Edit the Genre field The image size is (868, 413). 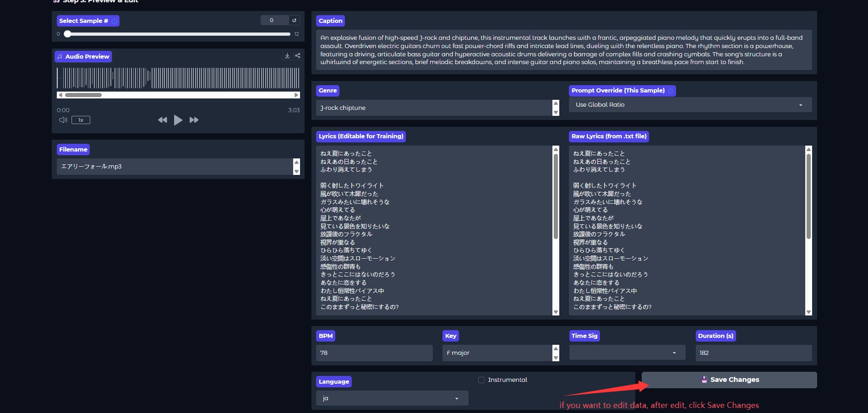click(434, 108)
